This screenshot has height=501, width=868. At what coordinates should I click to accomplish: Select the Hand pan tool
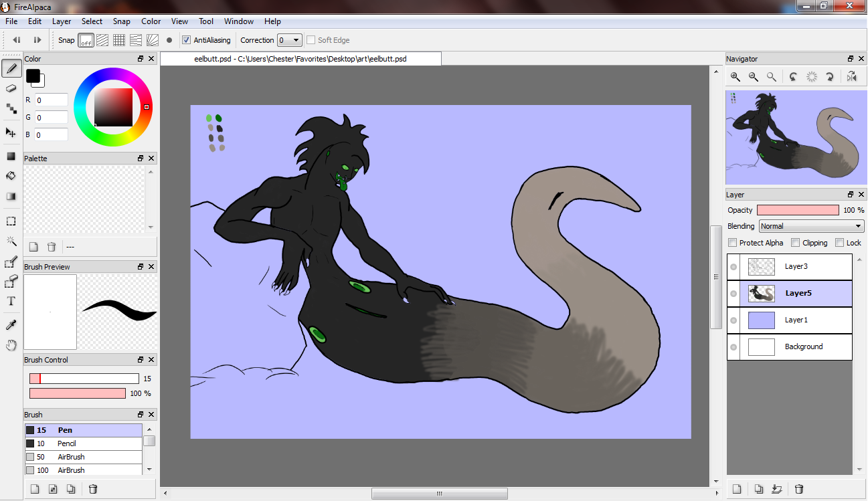[x=11, y=345]
